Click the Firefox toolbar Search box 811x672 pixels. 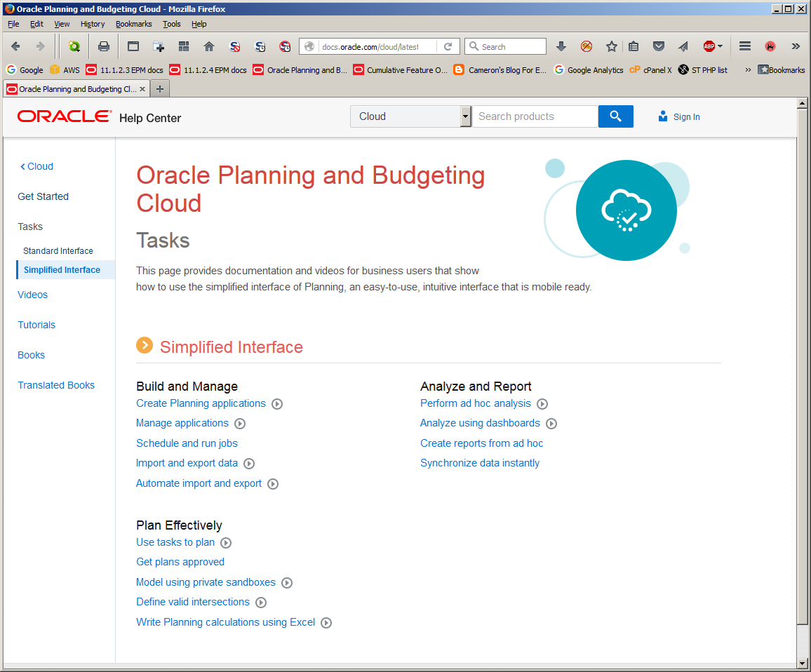[505, 46]
